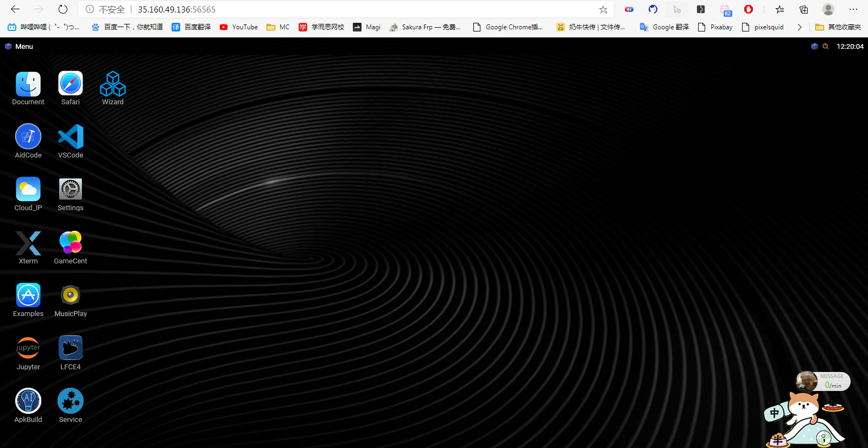Click the 中 speech bubble on mascot
The image size is (868, 448).
775,413
